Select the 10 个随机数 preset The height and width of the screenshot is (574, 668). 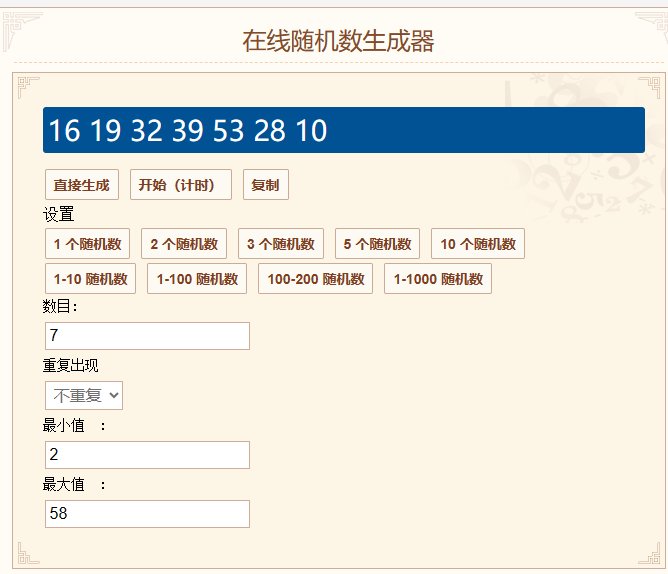pyautogui.click(x=478, y=244)
